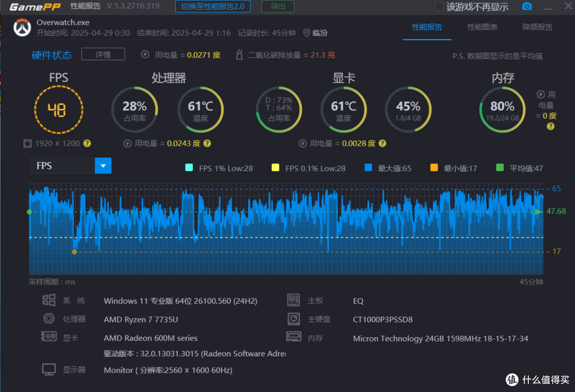Image resolution: width=575 pixels, height=392 pixels.
Task: Click the maximum value marker dot on chart
Action: point(46,189)
